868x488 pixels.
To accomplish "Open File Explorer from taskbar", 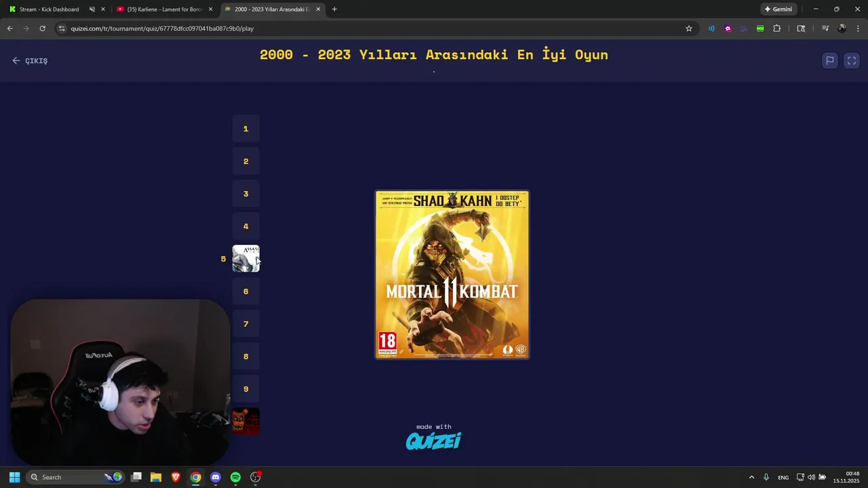I will pos(156,477).
